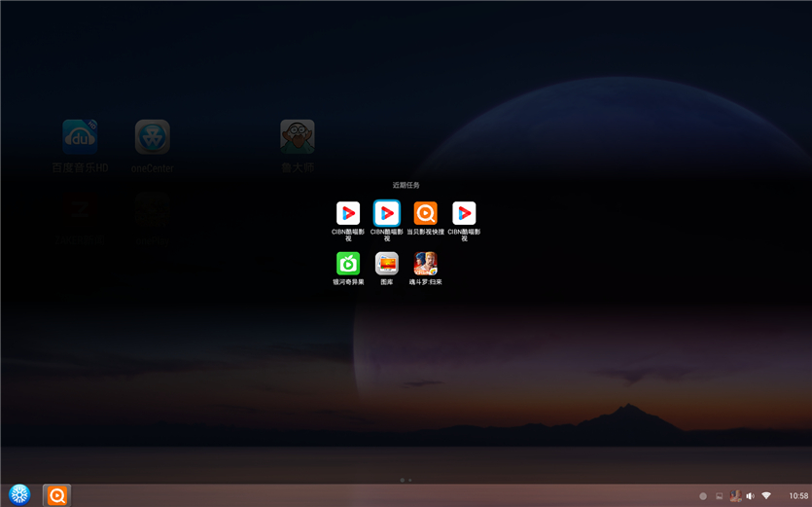Click the 图库 label text
This screenshot has height=507, width=812.
pyautogui.click(x=387, y=282)
